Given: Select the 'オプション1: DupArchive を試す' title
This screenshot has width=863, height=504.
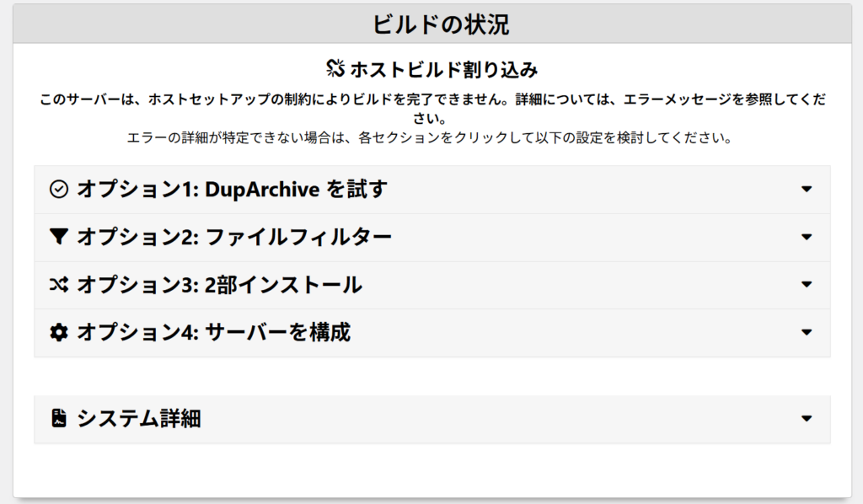Looking at the screenshot, I should [232, 190].
